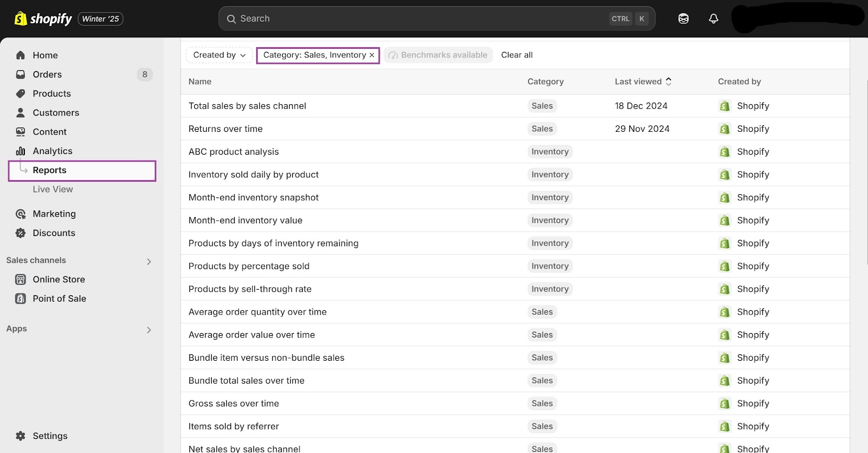This screenshot has width=868, height=453.
Task: Click the Orders count badge 8
Action: (145, 74)
